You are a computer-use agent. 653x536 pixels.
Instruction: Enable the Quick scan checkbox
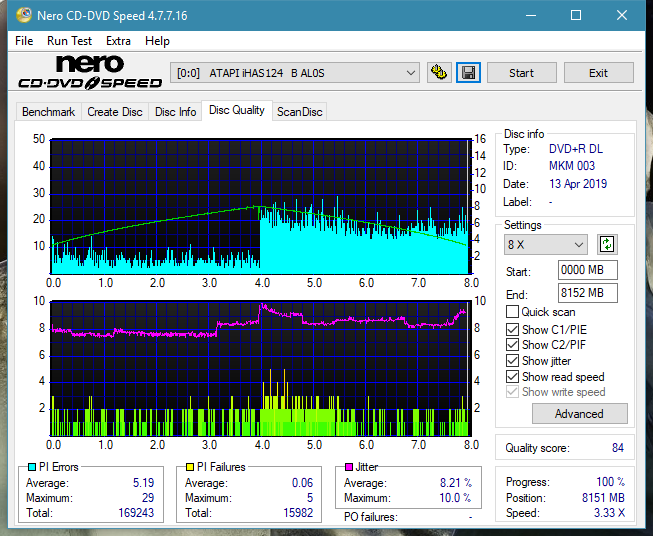(x=512, y=312)
